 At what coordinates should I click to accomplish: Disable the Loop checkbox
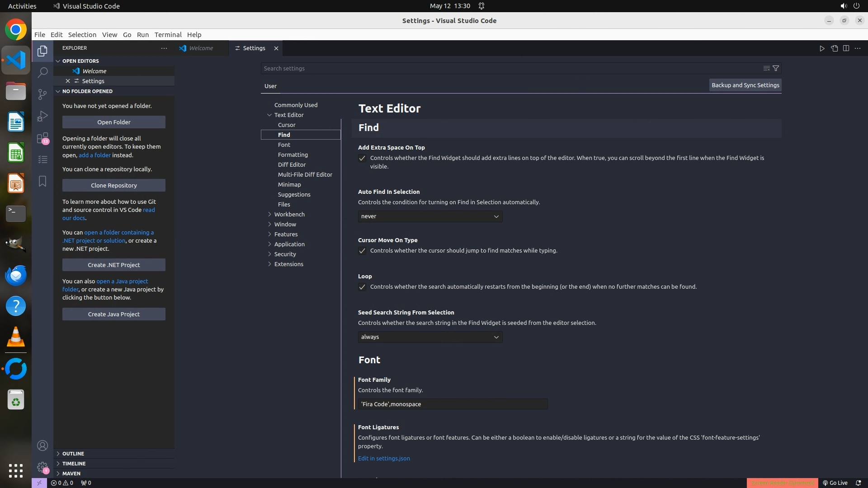[x=362, y=287]
